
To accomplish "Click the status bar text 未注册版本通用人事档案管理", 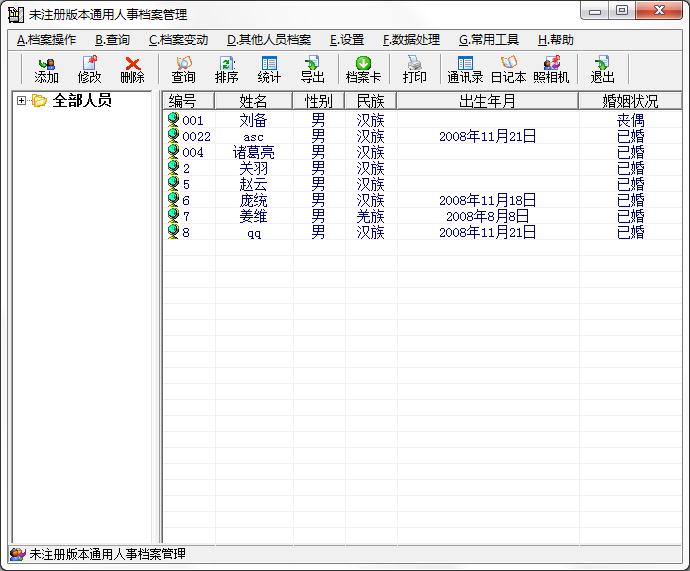I will (107, 554).
